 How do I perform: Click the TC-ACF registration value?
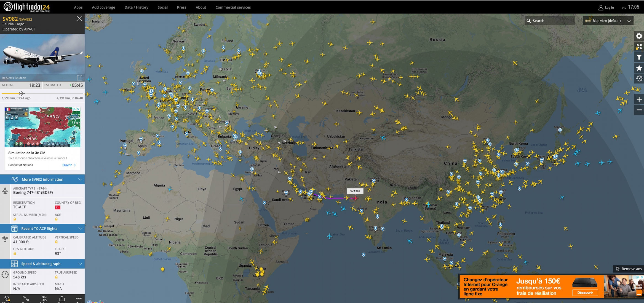[20, 207]
